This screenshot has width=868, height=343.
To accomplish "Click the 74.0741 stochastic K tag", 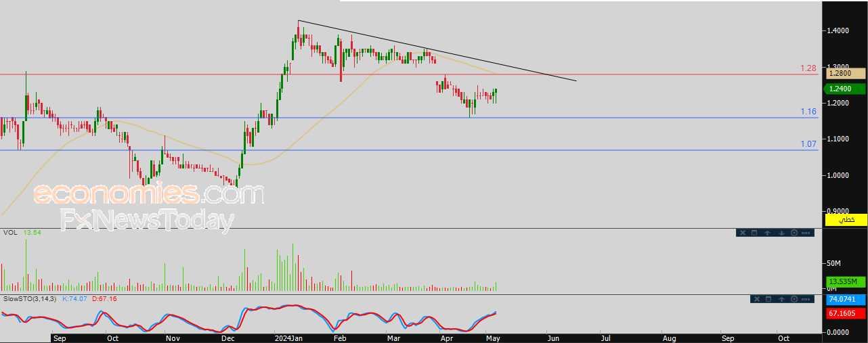I will coord(845,299).
